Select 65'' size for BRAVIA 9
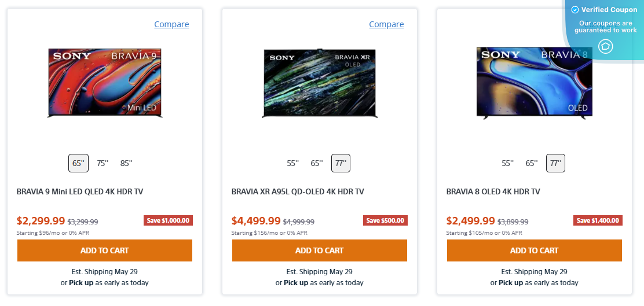644x306 pixels. point(78,164)
